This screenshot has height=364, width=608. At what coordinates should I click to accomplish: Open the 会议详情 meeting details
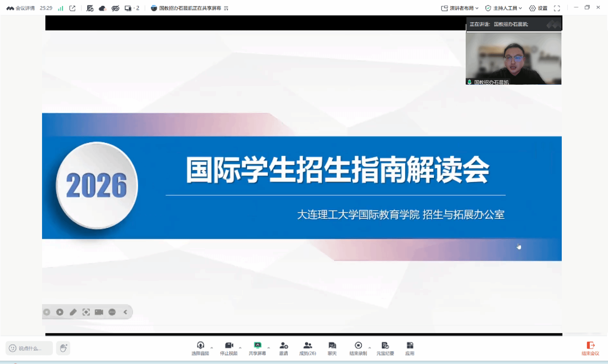coord(20,8)
